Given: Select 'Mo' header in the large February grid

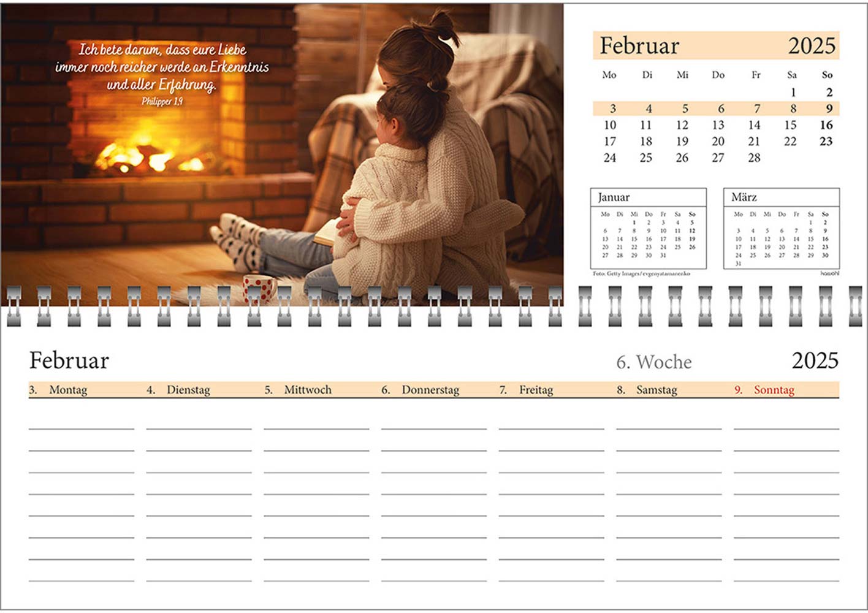Looking at the screenshot, I should pos(609,75).
